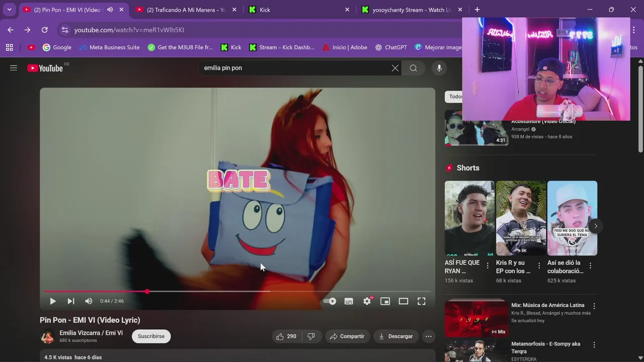Open the ChatGPT bookmark

[x=391, y=47]
